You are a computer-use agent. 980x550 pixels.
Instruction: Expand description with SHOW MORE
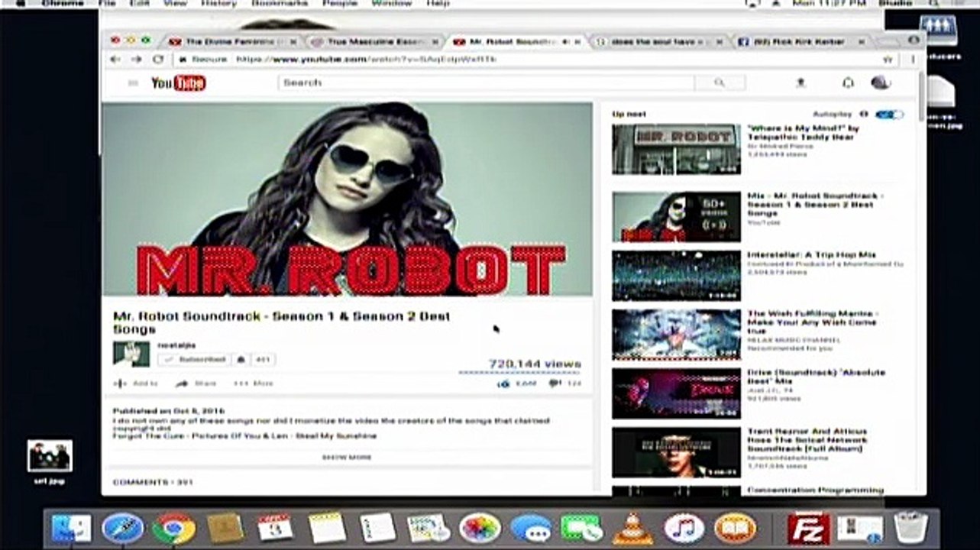(x=347, y=458)
